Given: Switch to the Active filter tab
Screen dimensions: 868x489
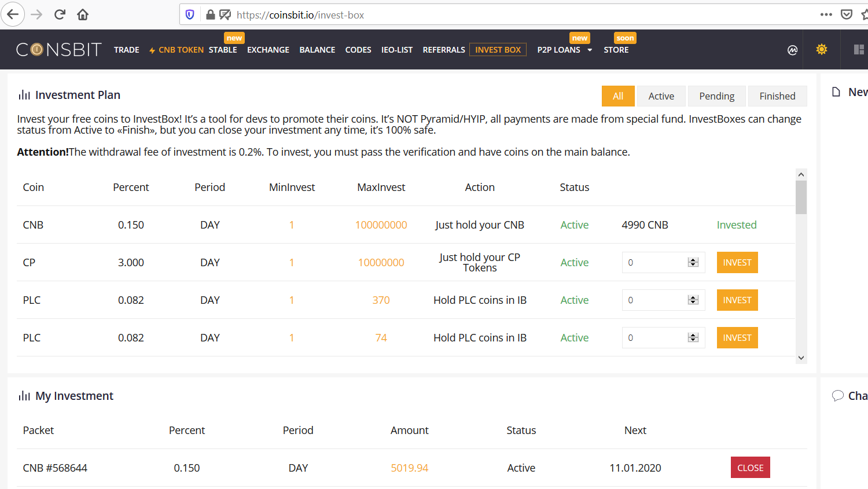Looking at the screenshot, I should pos(661,96).
